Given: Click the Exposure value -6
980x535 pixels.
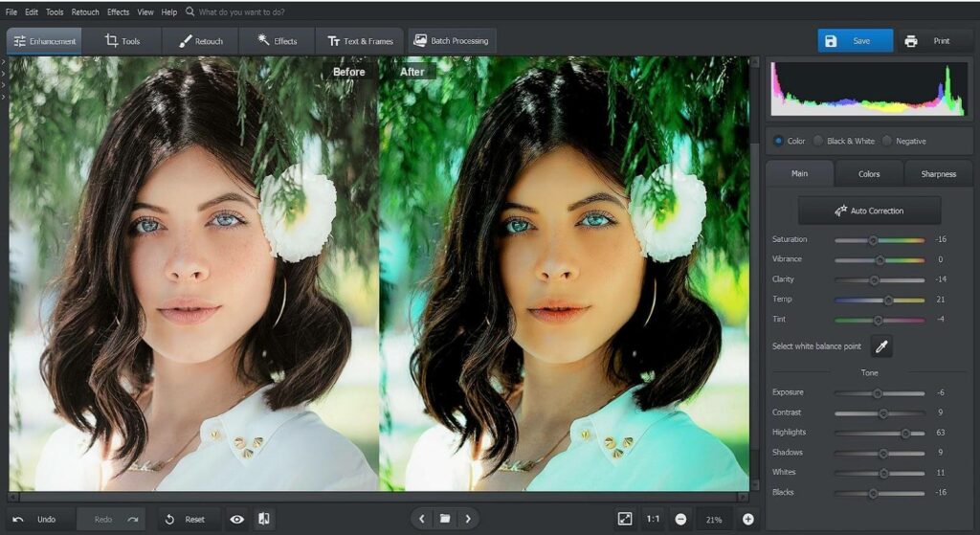Looking at the screenshot, I should [941, 392].
